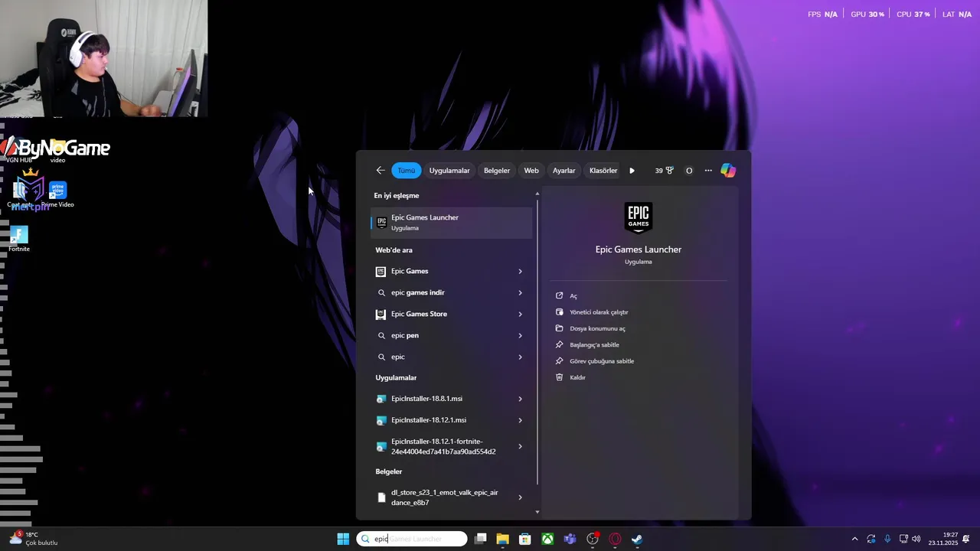Open the Fortnite desktop shortcut
Viewport: 980px width, 551px height.
click(19, 239)
